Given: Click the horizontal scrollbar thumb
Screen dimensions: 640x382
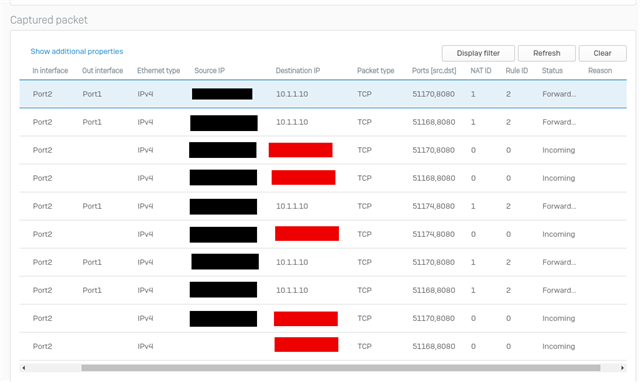Looking at the screenshot, I should click(x=340, y=368).
